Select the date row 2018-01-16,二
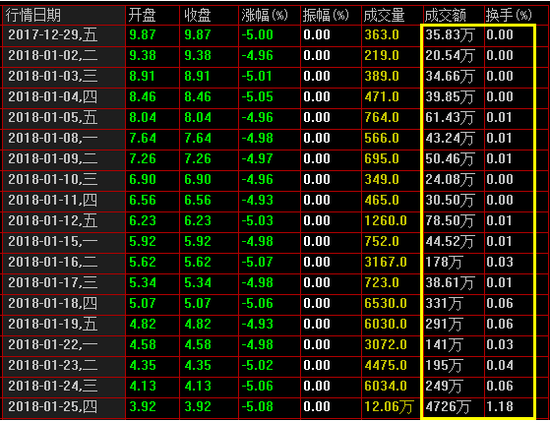This screenshot has width=550, height=421. 53,262
